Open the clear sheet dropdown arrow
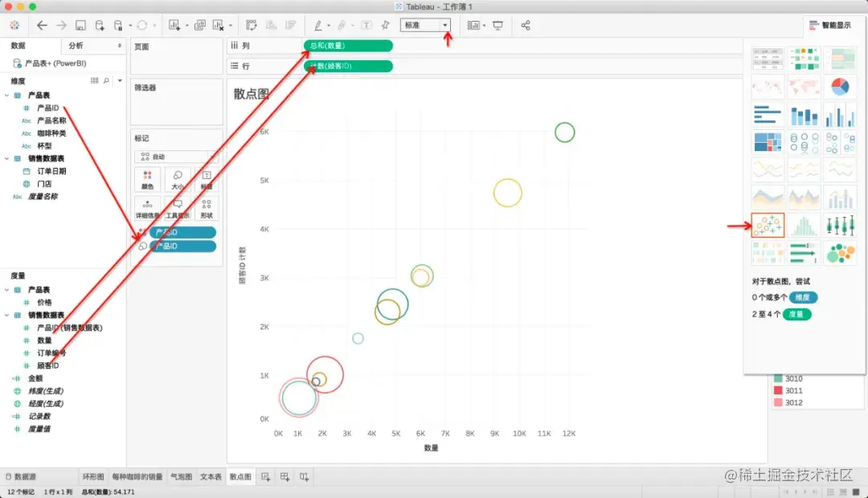868x498 pixels. (231, 26)
